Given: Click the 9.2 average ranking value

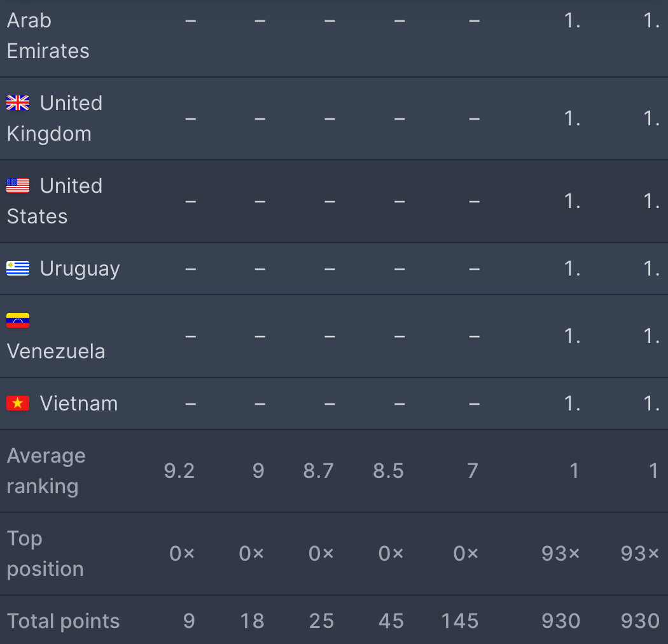Looking at the screenshot, I should (x=179, y=471).
